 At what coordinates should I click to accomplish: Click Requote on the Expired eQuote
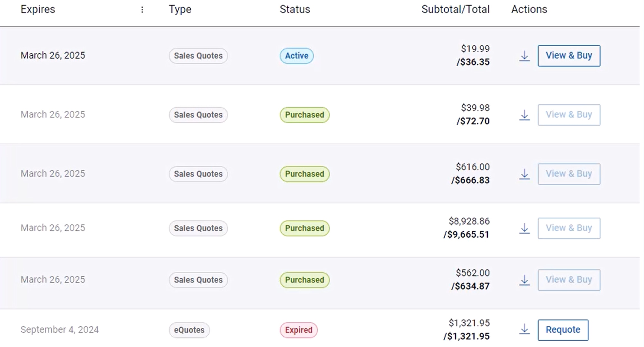(563, 330)
